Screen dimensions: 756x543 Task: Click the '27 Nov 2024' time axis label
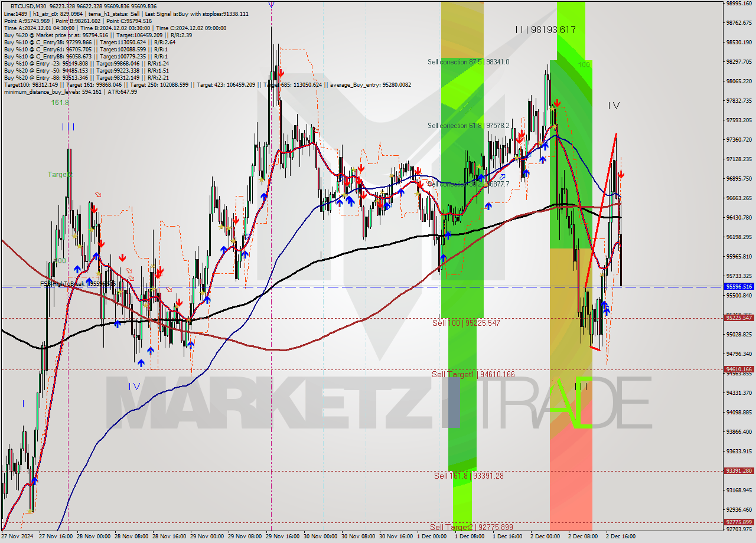(x=16, y=537)
